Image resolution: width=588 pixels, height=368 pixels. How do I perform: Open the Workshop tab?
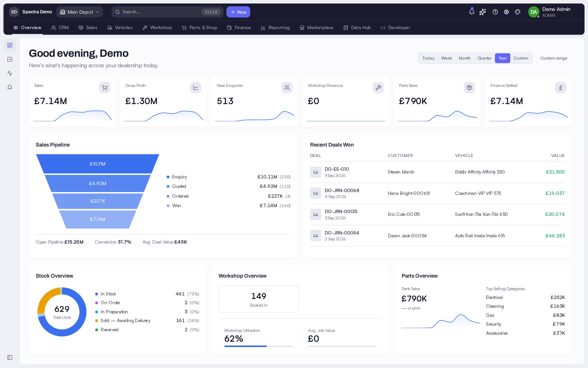(157, 28)
